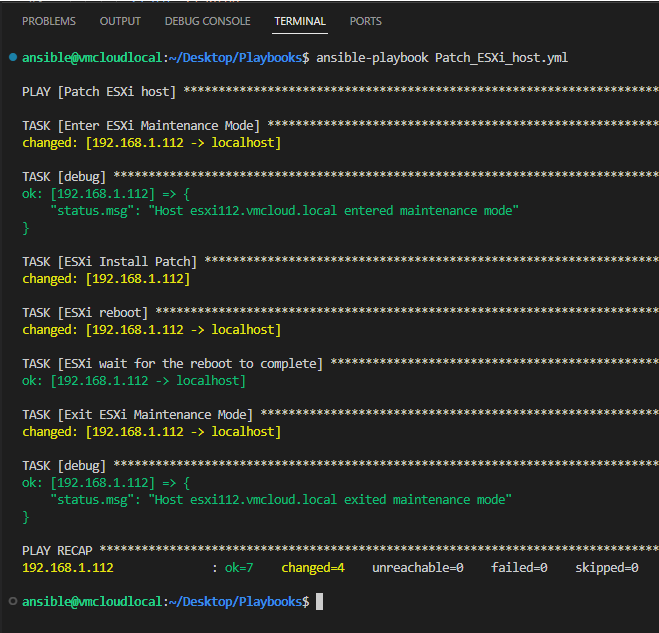Select the TERMINAL tab
This screenshot has height=633, width=659.
click(300, 21)
